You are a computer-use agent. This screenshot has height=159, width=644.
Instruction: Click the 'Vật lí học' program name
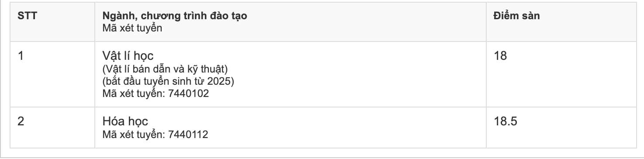point(128,56)
